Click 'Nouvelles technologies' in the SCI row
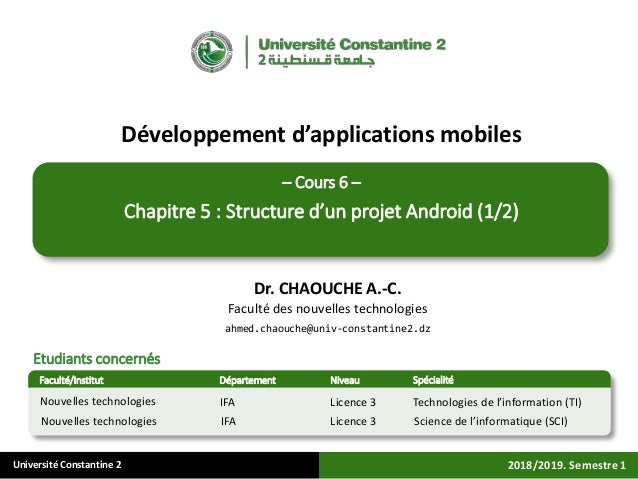Image resolution: width=638 pixels, height=479 pixels. 99,421
